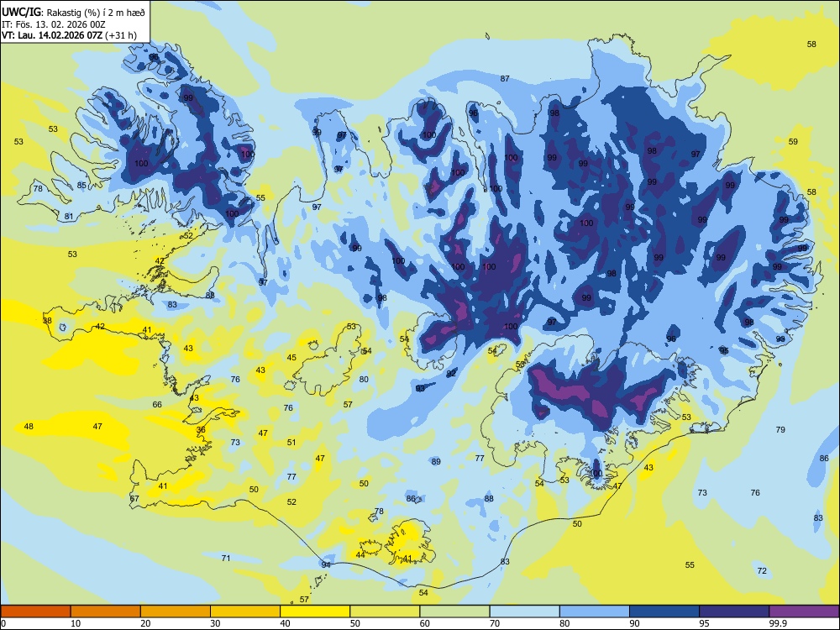840x630 pixels.
Task: Click the '94' humidity value near south coast
Action: tap(326, 564)
